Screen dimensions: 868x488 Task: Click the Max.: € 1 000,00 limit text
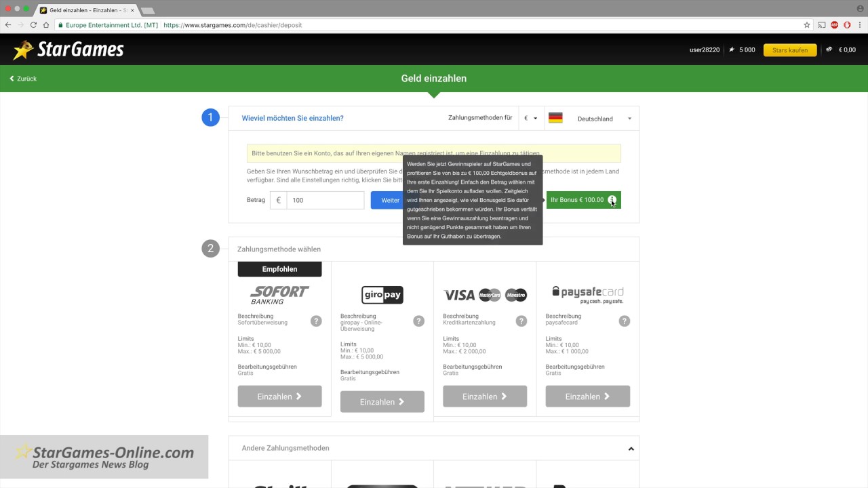click(x=567, y=352)
